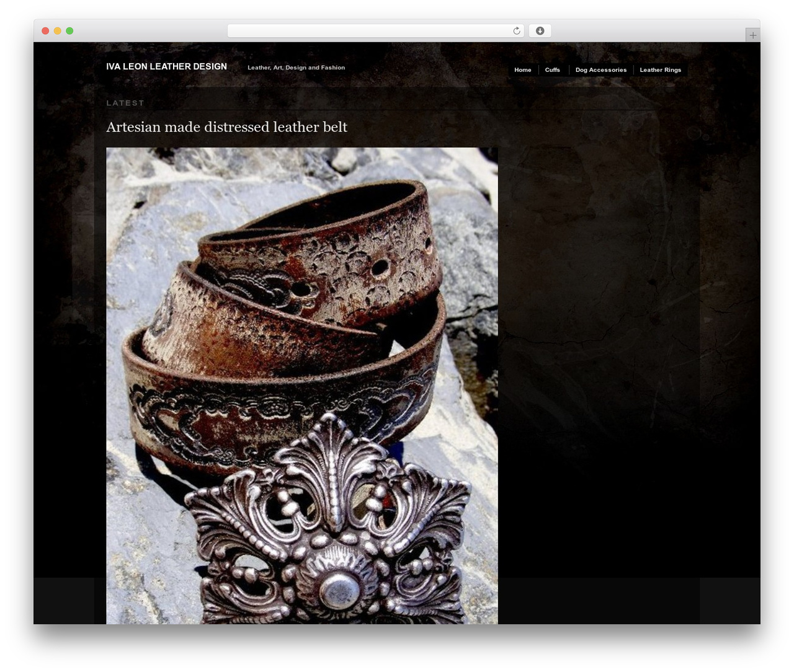Open the Artesian made distressed leather belt post
The image size is (794, 672).
(x=226, y=127)
